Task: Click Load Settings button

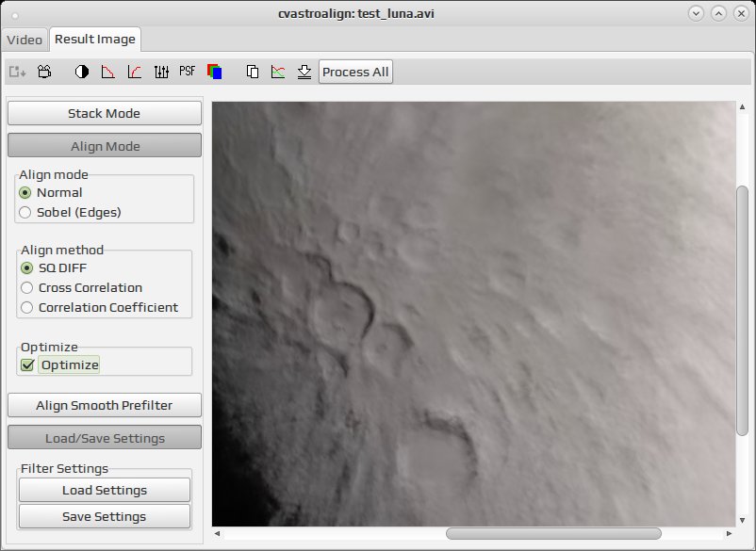Action: tap(105, 491)
